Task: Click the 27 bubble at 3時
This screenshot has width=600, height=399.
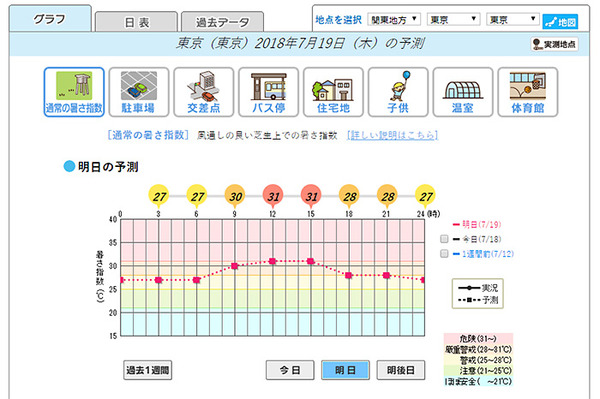Action: [158, 195]
